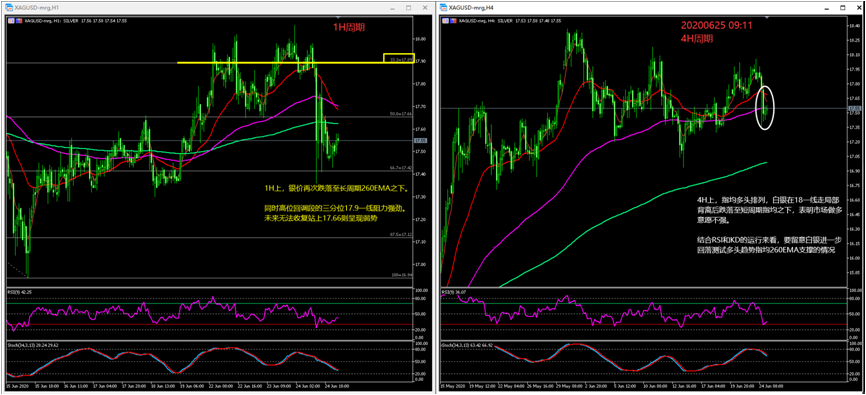Screen dimensions: 866x395
Task: Select the yellow analysis text starting '1H上' in H1 chart
Action: pyautogui.click(x=337, y=203)
